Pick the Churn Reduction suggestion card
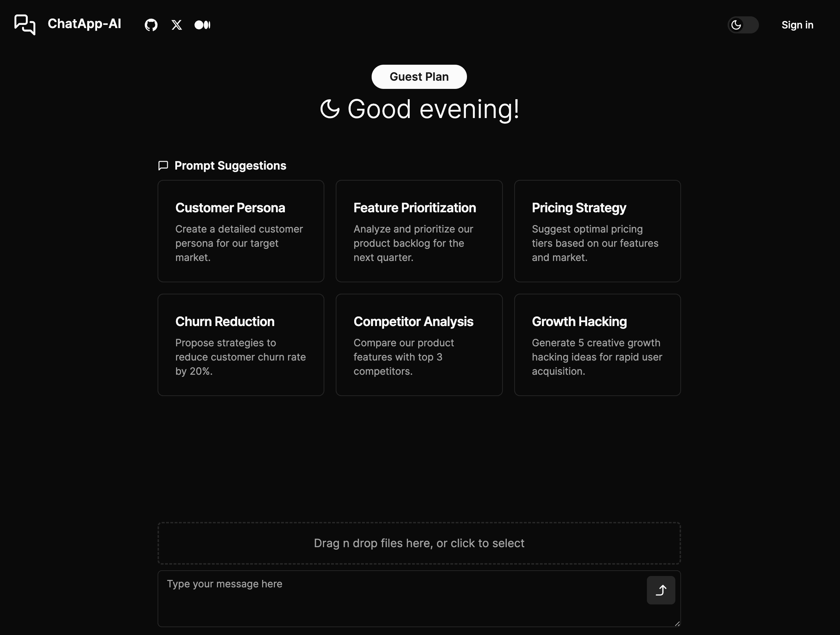This screenshot has width=840, height=635. (241, 345)
